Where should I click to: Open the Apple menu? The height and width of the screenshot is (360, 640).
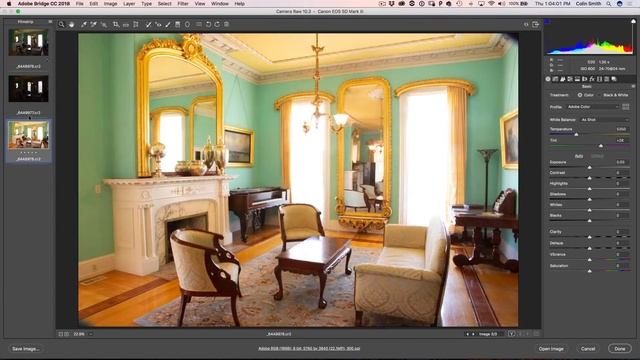(9, 4)
